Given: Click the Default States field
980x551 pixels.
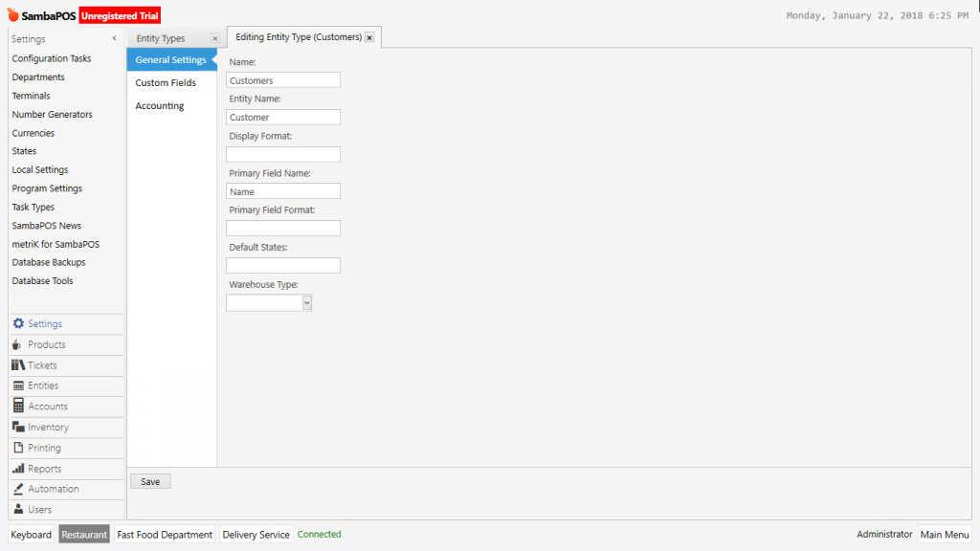Looking at the screenshot, I should coord(283,266).
